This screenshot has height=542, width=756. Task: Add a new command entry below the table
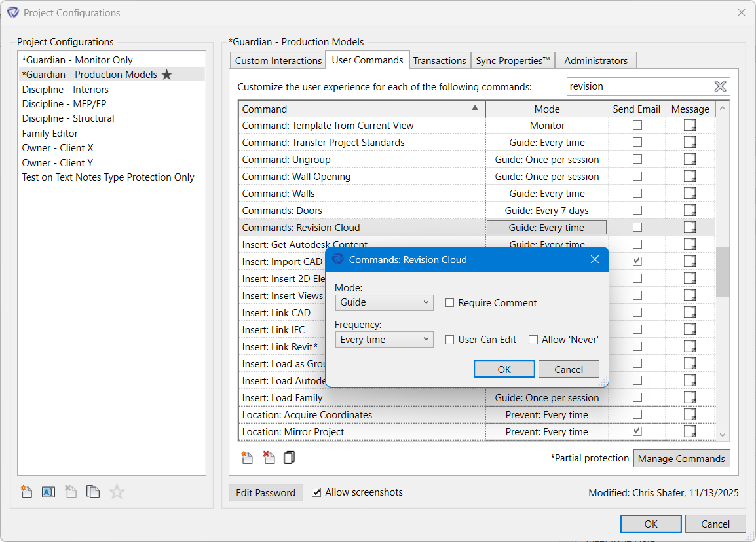coord(247,458)
